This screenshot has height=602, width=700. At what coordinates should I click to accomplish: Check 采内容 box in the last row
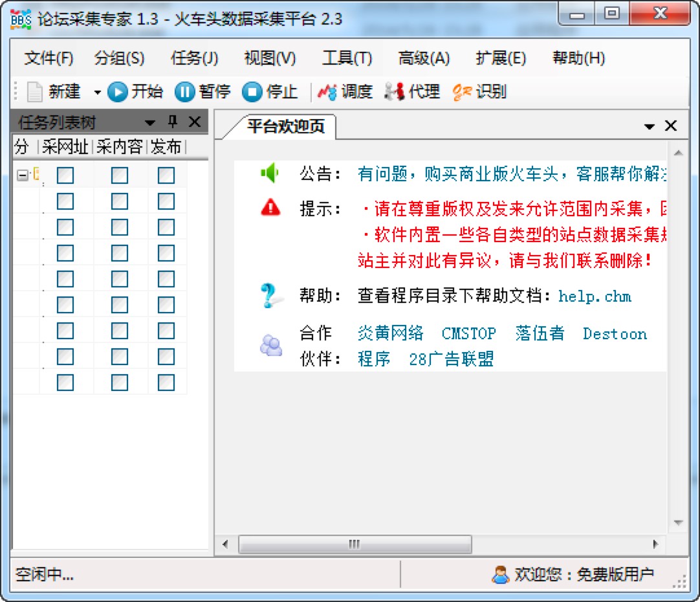pyautogui.click(x=120, y=383)
